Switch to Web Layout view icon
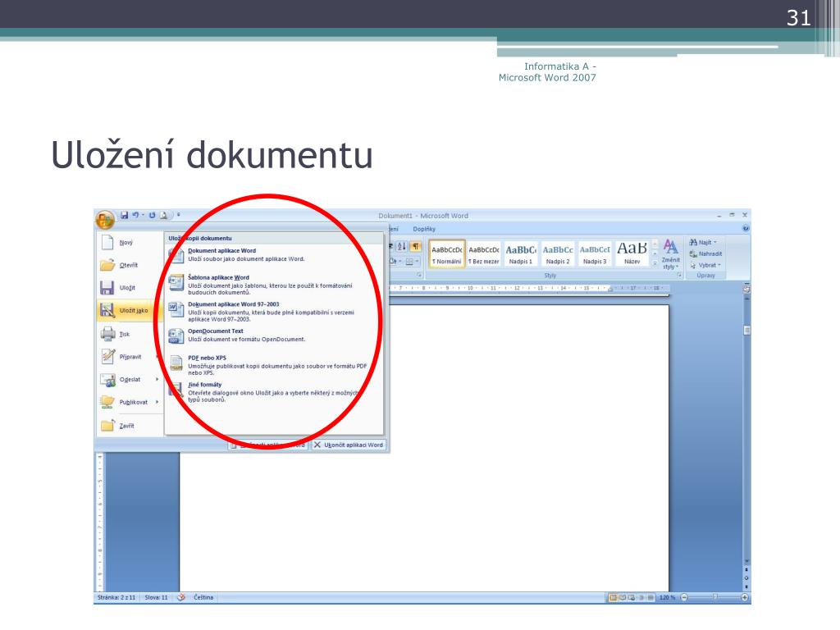This screenshot has width=840, height=630. pos(632,597)
